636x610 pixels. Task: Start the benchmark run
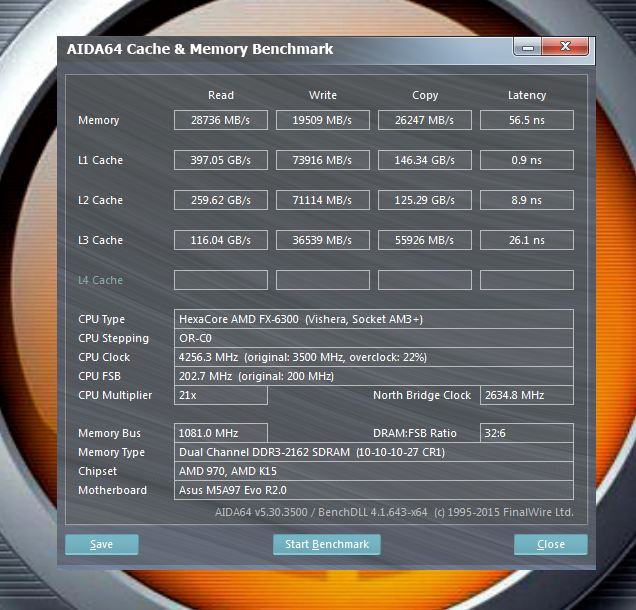(x=327, y=544)
